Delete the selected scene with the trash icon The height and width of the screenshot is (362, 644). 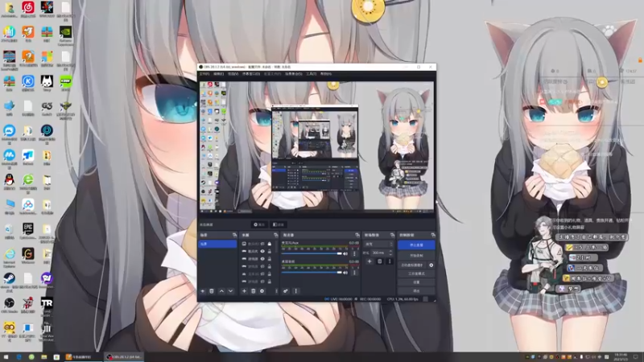212,291
